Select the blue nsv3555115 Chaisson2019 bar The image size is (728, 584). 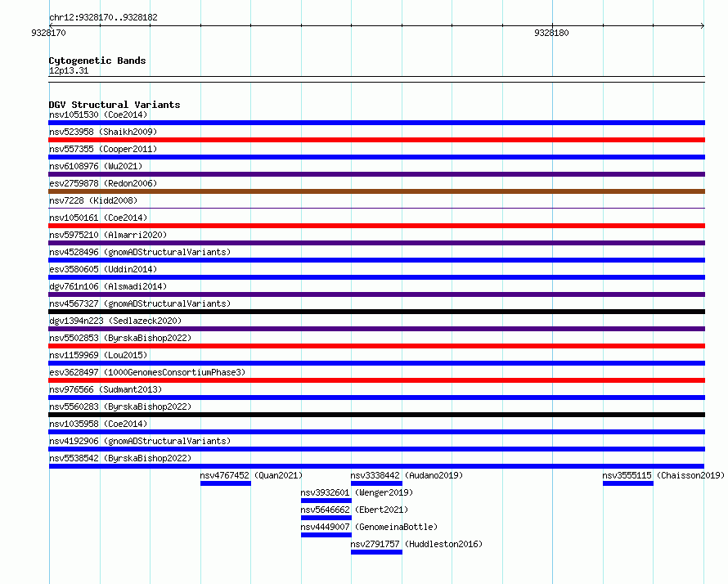[x=628, y=483]
